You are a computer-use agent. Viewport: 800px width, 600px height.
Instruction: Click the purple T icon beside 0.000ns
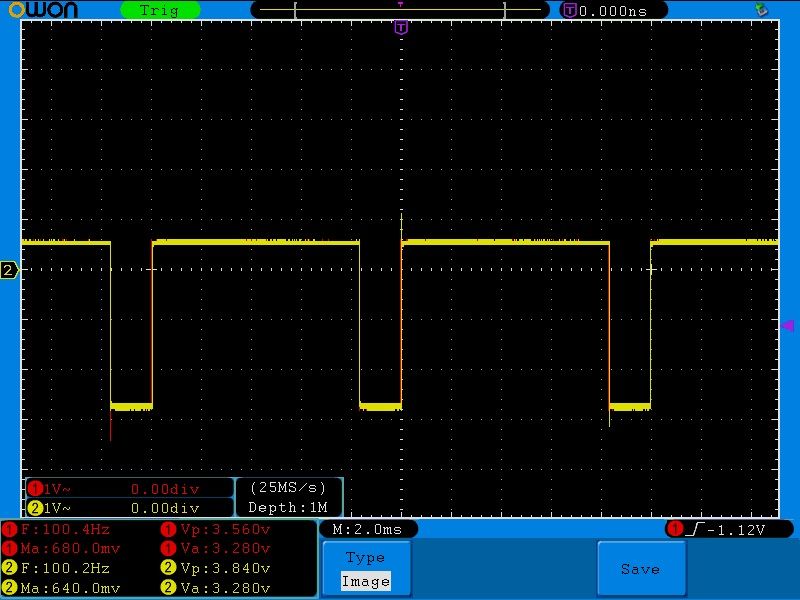(569, 10)
